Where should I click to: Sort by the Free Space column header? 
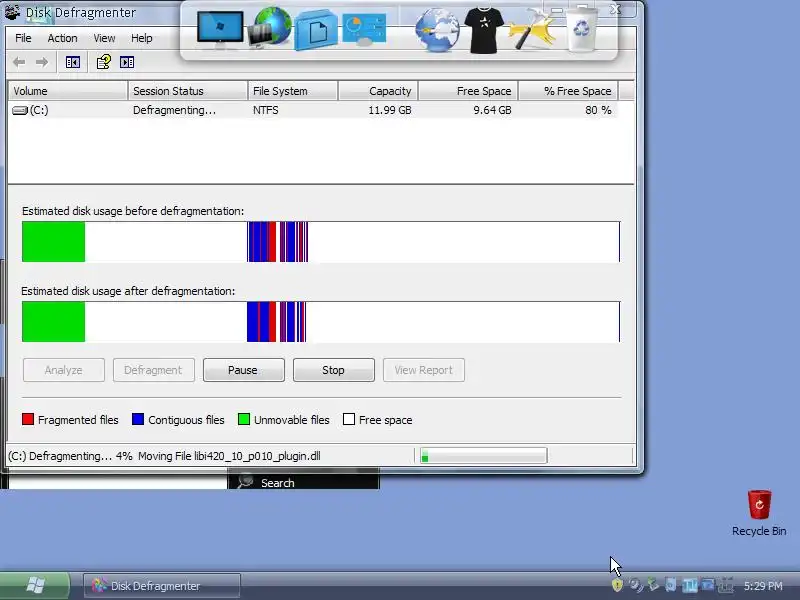468,91
